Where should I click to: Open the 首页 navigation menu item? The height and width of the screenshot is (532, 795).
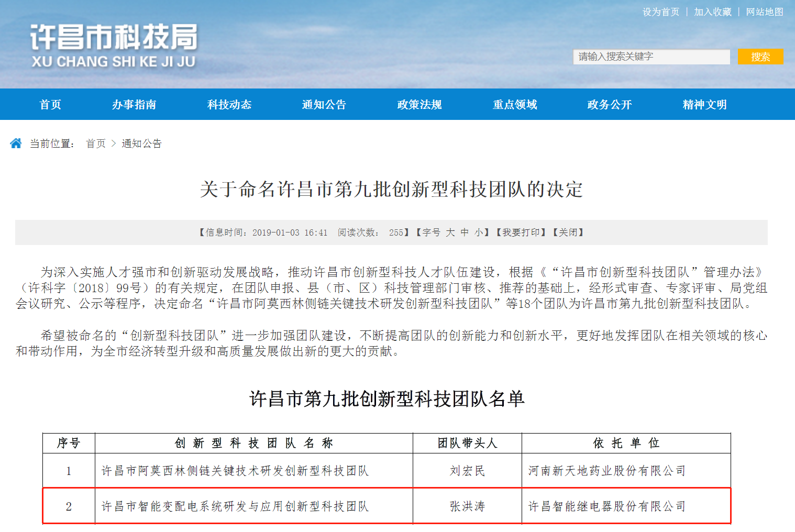[x=50, y=105]
